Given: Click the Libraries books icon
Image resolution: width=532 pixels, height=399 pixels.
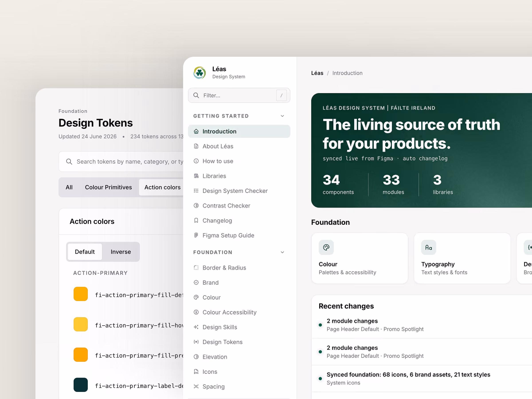Looking at the screenshot, I should [x=196, y=176].
